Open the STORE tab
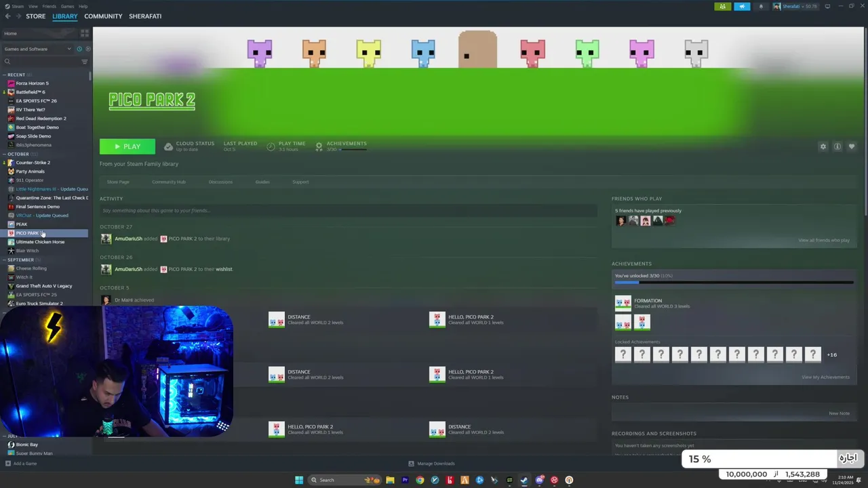Image resolution: width=868 pixels, height=488 pixels. pyautogui.click(x=36, y=16)
